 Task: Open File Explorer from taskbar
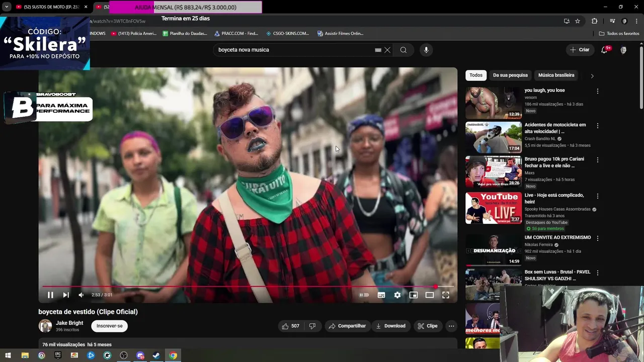25,355
